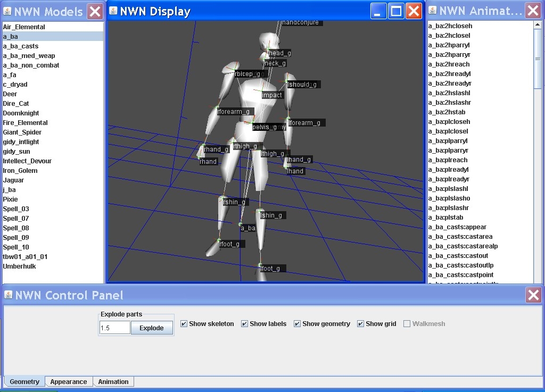Click the animations list scroll-up arrow
Screen dimensions: 545x392
(x=538, y=26)
